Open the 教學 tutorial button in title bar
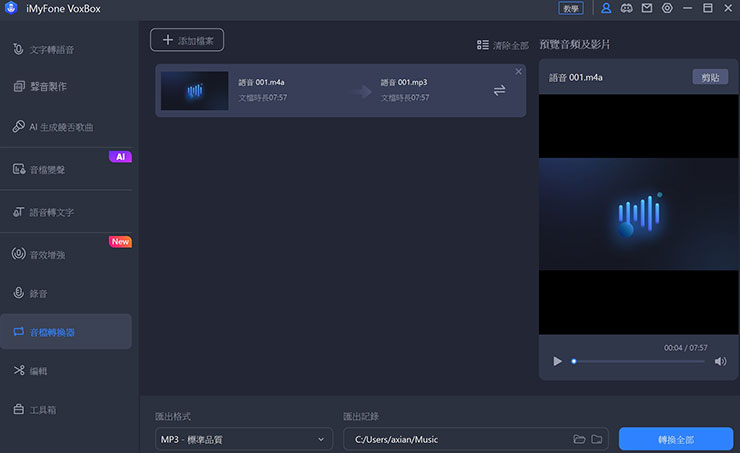 (x=571, y=8)
